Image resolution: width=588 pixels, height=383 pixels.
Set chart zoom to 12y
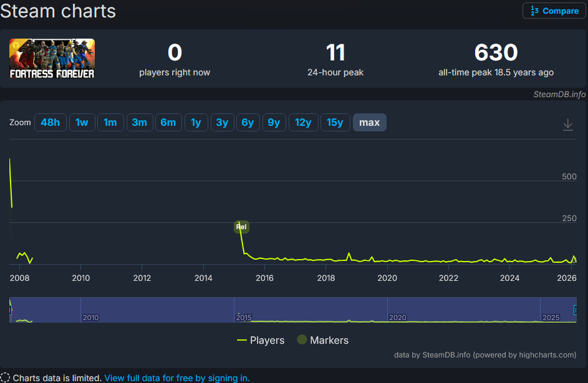(x=304, y=123)
